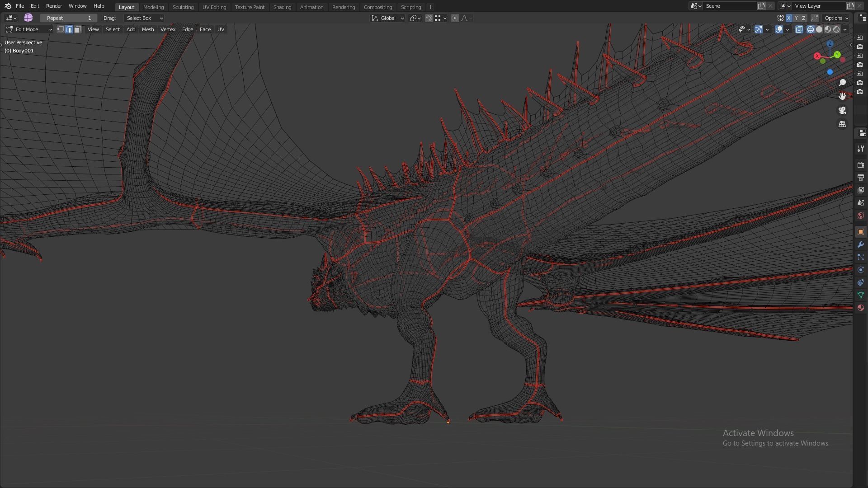Click the add view layer icon
Screen dimensions: 868x488
(850, 6)
